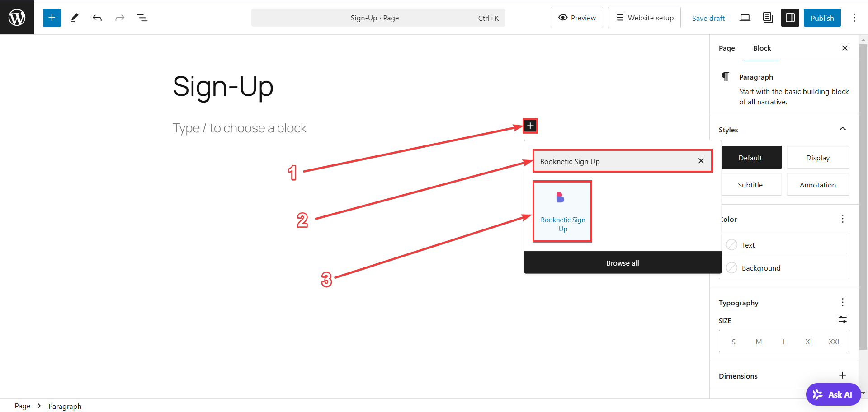Open the Ask AI assistant
868x412 pixels.
click(834, 394)
